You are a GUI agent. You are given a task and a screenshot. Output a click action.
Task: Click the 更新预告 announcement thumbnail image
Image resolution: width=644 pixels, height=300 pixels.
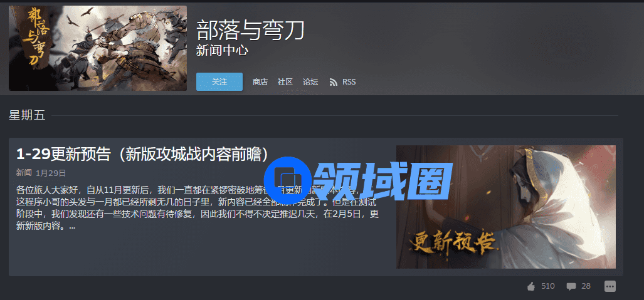tap(506, 207)
